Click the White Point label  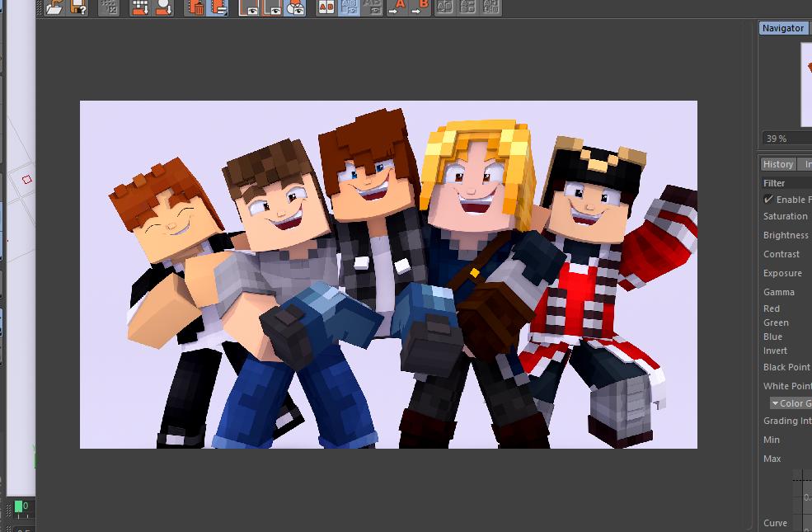787,386
